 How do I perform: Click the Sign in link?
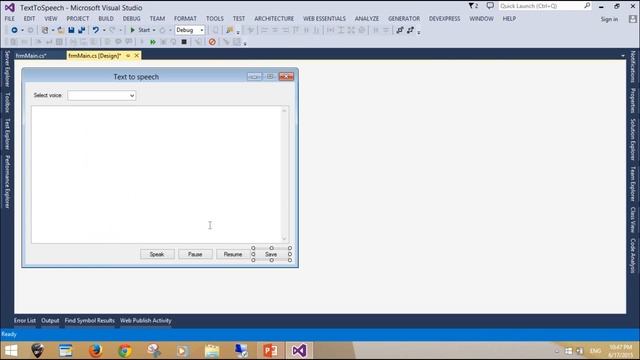tap(609, 19)
